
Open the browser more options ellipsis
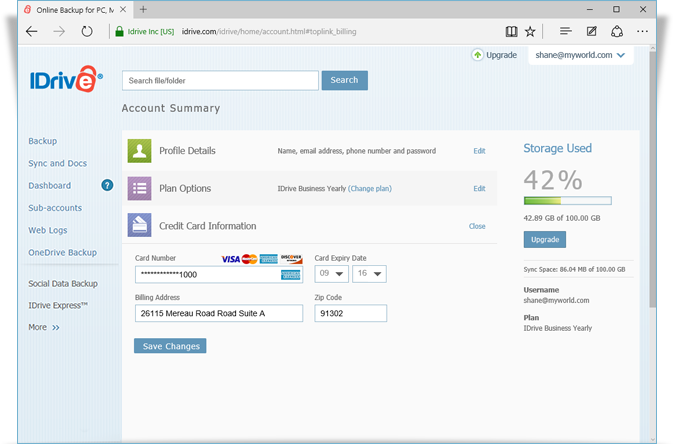642,31
